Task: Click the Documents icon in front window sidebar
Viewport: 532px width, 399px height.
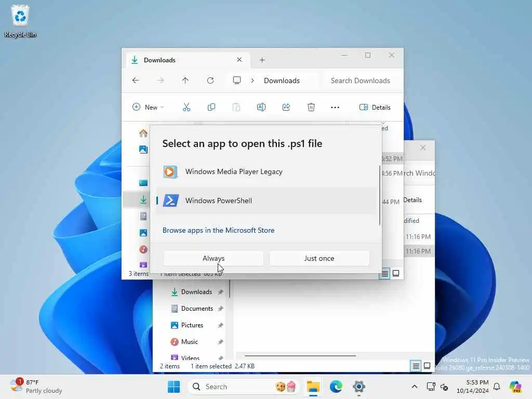Action: point(143,216)
